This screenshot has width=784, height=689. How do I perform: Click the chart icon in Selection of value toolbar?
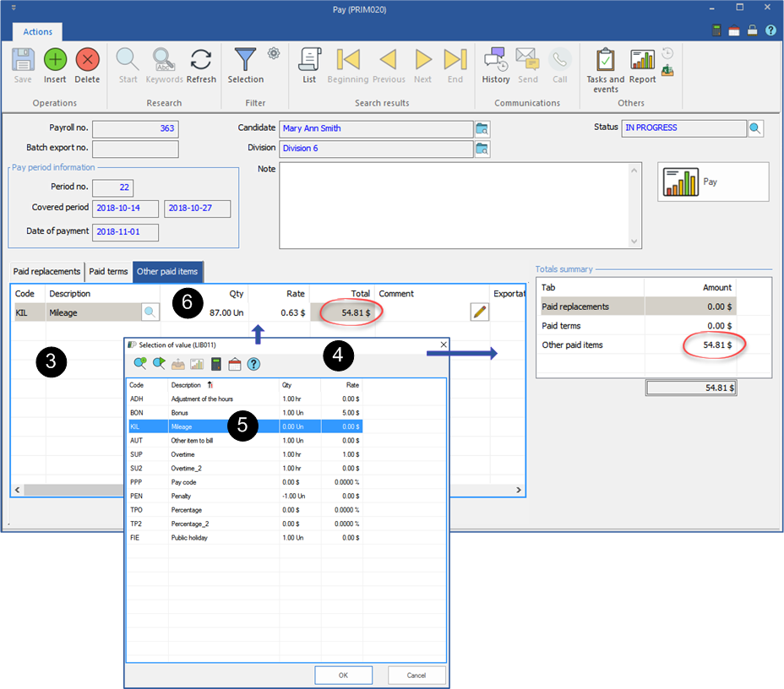pos(197,364)
